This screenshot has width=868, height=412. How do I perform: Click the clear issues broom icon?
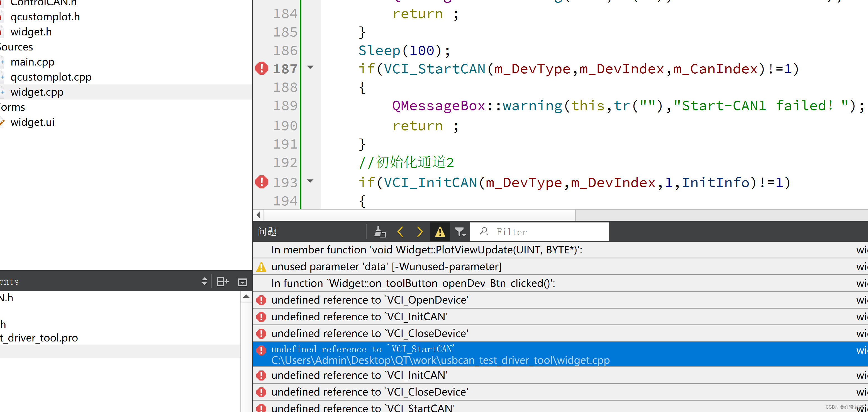pyautogui.click(x=380, y=232)
